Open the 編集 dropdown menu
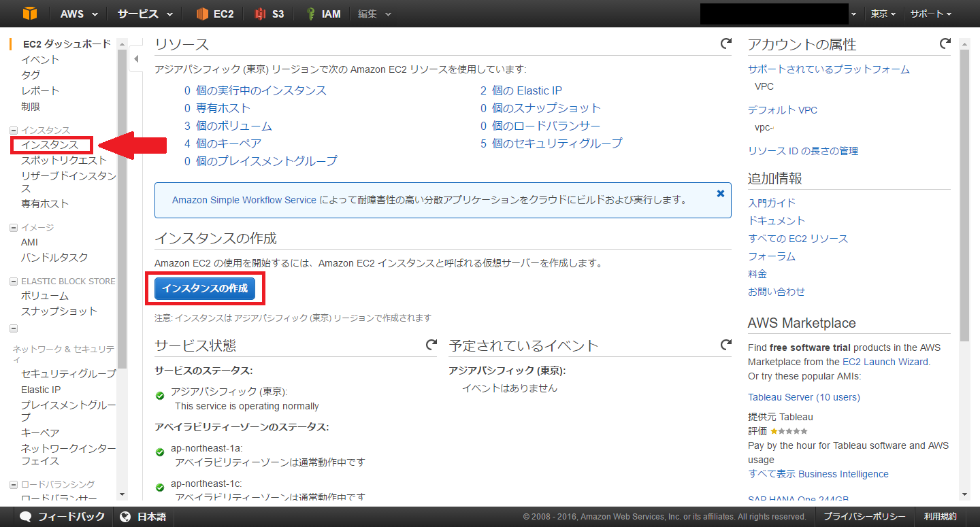This screenshot has height=527, width=980. [374, 14]
